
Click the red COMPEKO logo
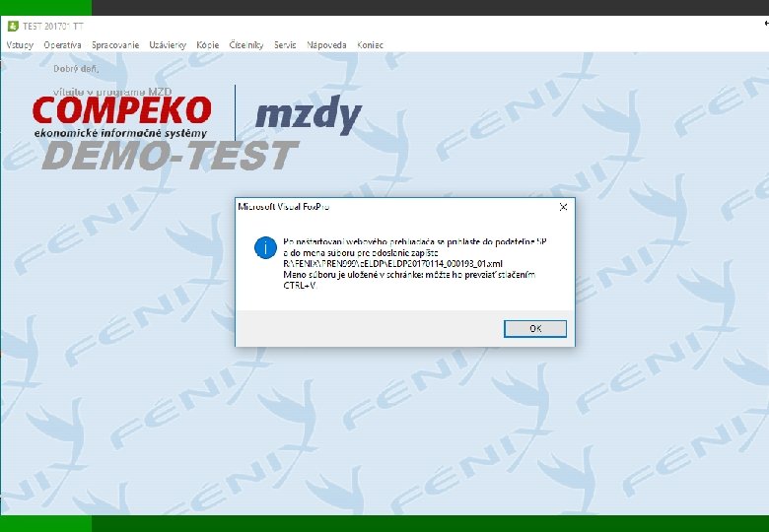(x=122, y=110)
